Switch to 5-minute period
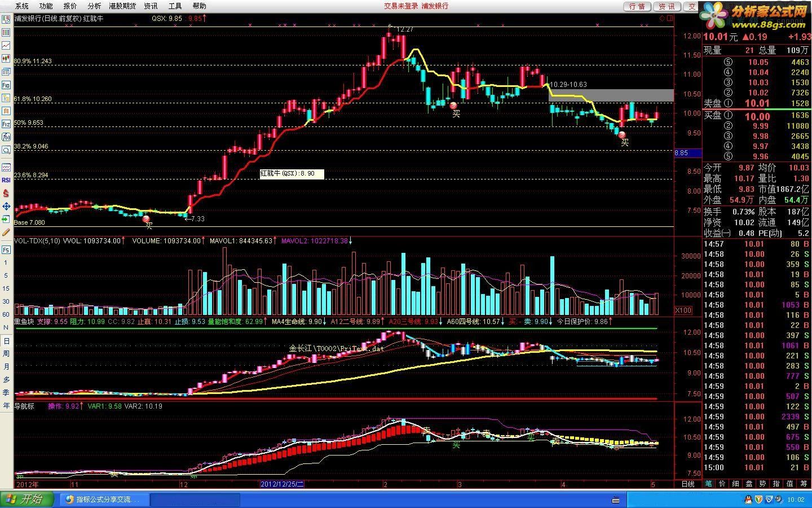 tap(6, 275)
